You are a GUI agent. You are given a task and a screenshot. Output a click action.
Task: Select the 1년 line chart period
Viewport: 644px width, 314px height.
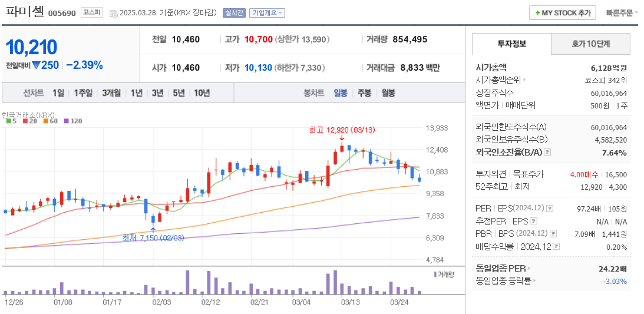pos(136,93)
